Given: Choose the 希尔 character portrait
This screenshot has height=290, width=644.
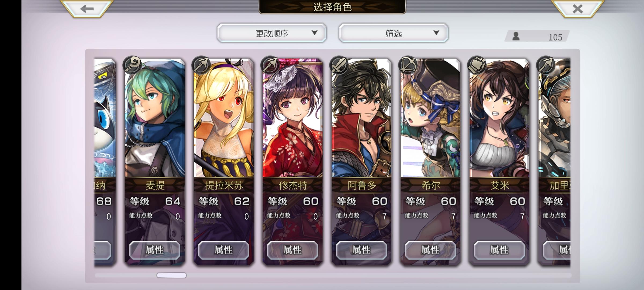Looking at the screenshot, I should coord(430,118).
